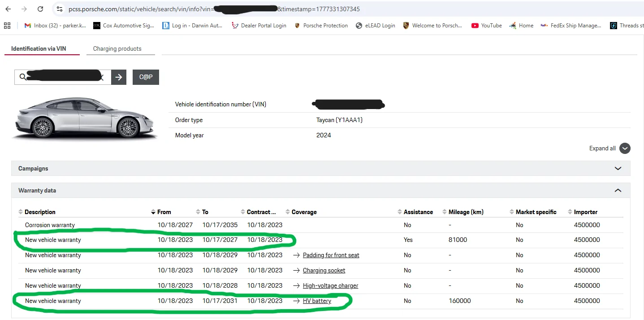Click into the VIN search input field
Screen dimensions: 644x320
pos(63,77)
